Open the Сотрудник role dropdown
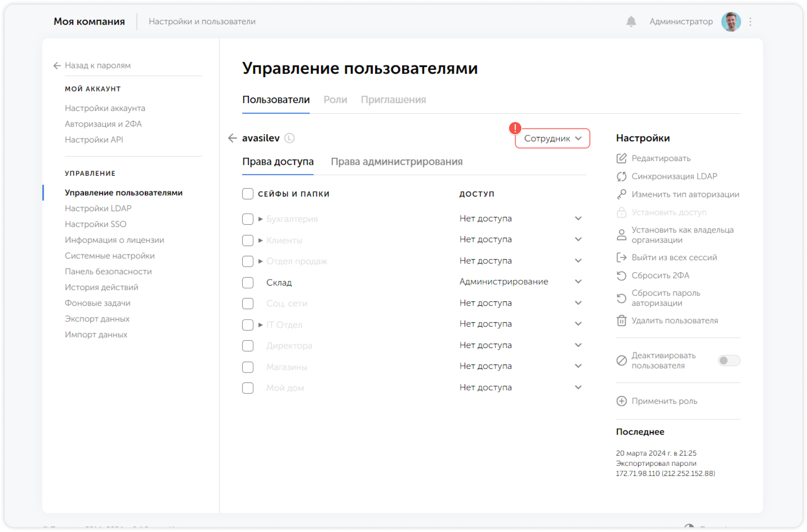This screenshot has width=807, height=532. coord(552,138)
